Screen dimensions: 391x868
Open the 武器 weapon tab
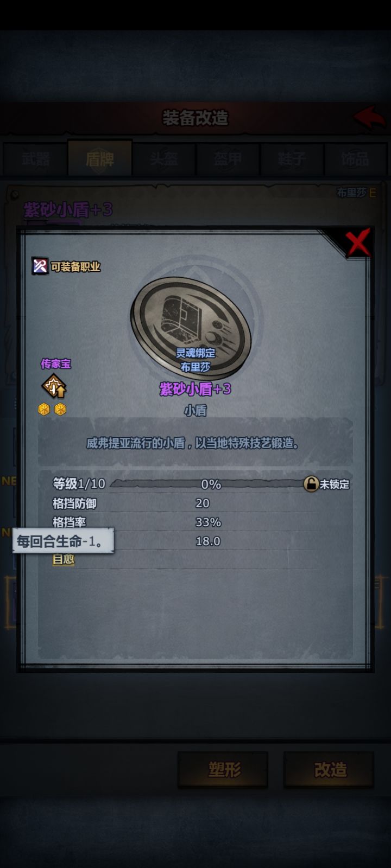36,159
